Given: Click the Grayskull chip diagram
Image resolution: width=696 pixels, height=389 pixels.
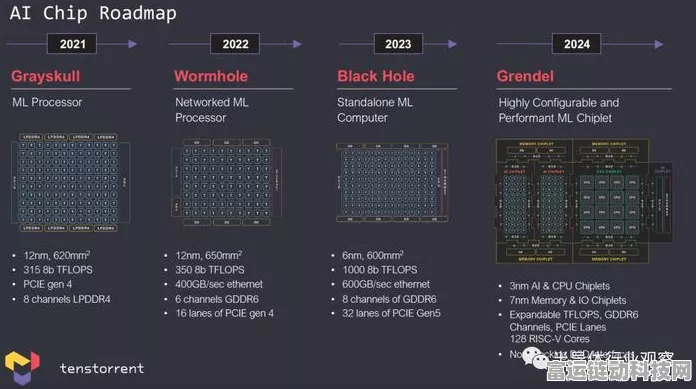Looking at the screenshot, I should click(70, 182).
